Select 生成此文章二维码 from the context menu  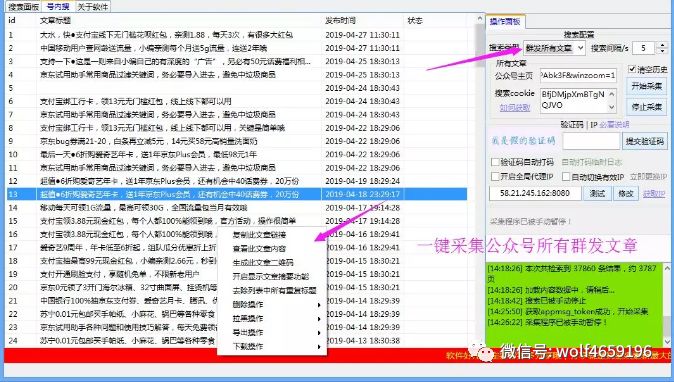[263, 263]
